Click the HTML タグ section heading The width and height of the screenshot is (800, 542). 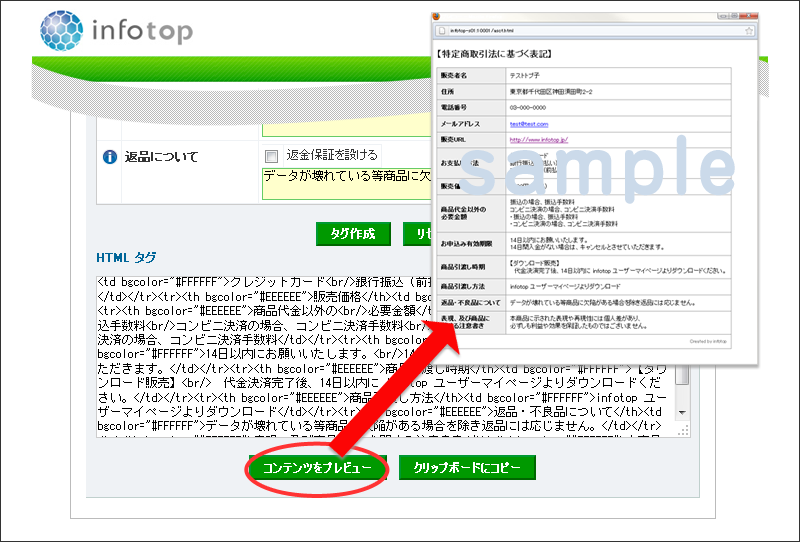(126, 258)
